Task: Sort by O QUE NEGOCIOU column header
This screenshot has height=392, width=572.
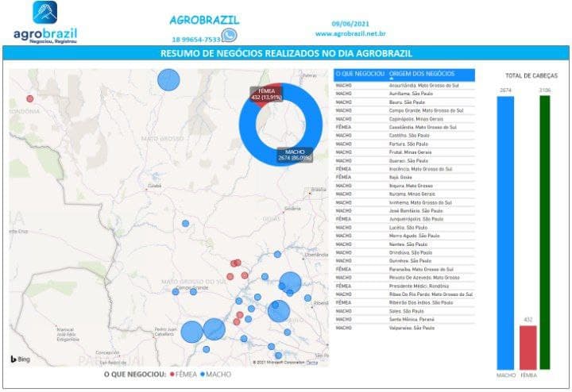Action: (360, 74)
